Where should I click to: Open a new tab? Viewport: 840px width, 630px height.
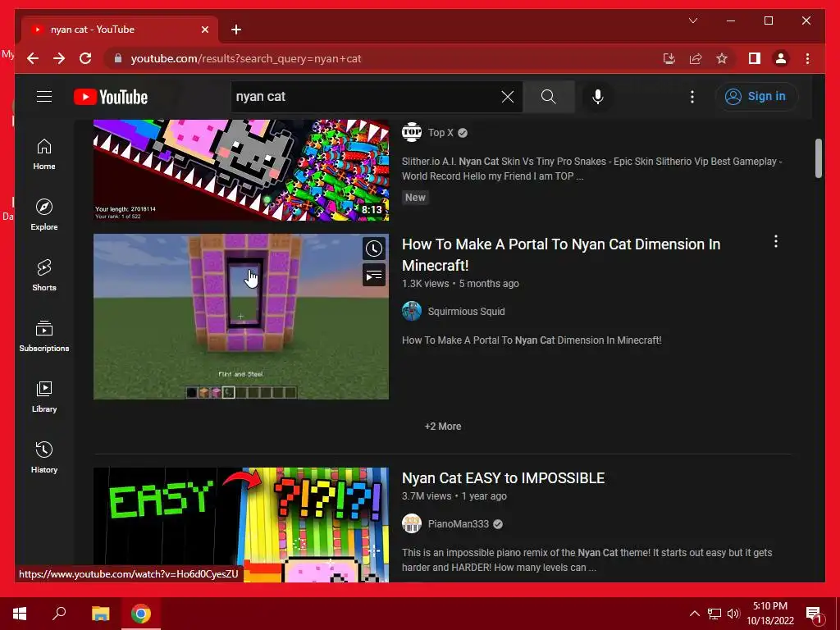coord(236,30)
